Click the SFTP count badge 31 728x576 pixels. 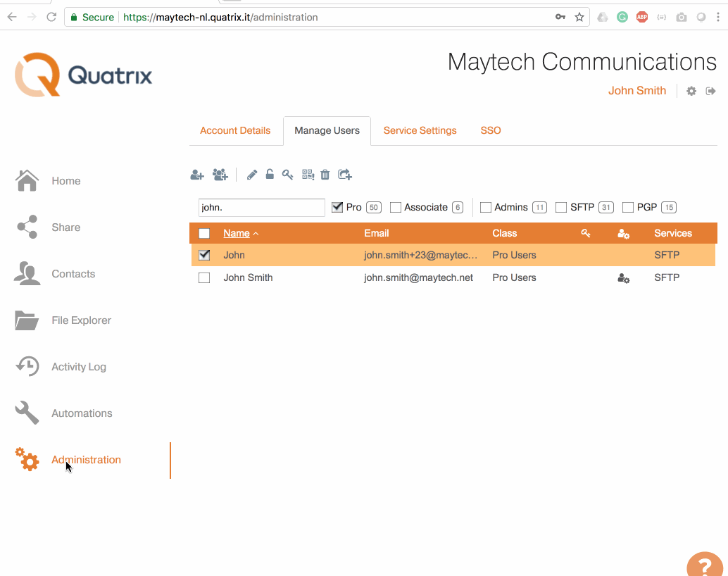pyautogui.click(x=606, y=207)
